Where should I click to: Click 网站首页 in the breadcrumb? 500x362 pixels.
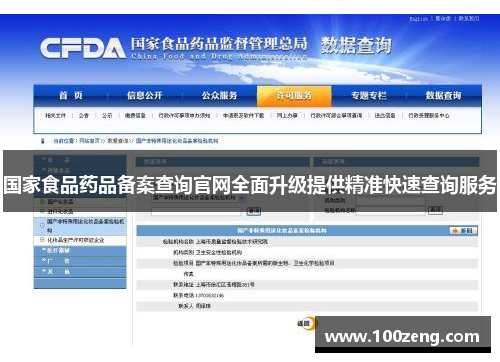coord(90,141)
